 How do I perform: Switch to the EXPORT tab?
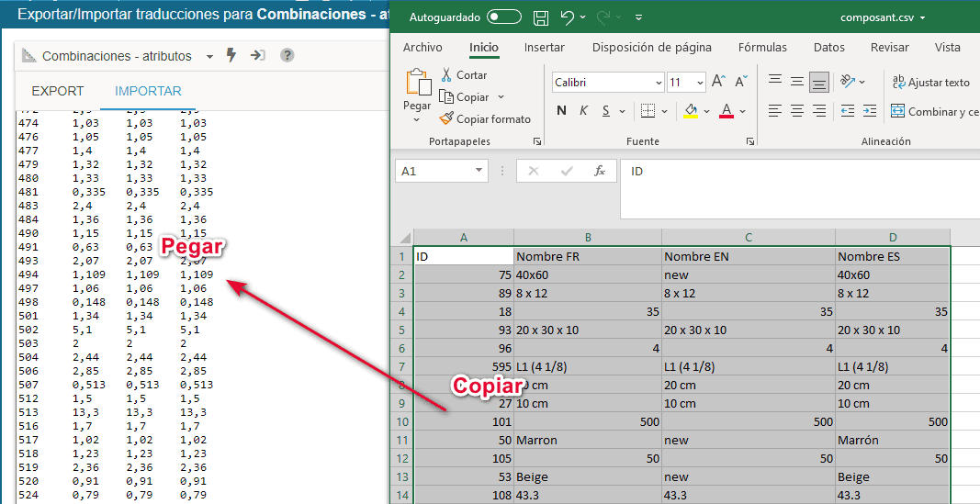(58, 91)
